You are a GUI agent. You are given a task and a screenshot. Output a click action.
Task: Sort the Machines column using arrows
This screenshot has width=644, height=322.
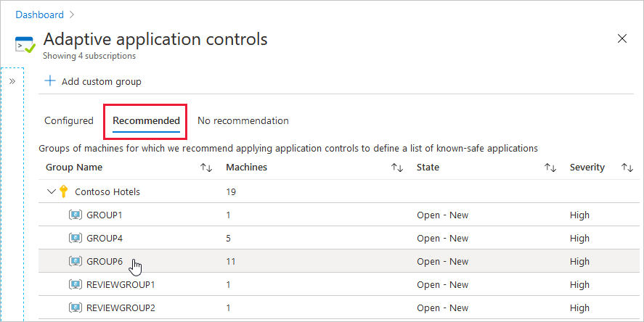tap(397, 168)
